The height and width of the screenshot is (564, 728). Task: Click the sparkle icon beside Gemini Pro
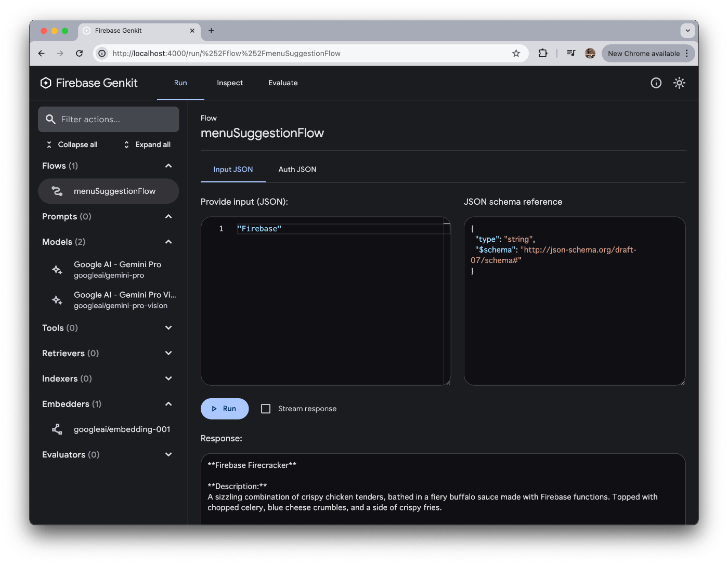click(x=57, y=269)
